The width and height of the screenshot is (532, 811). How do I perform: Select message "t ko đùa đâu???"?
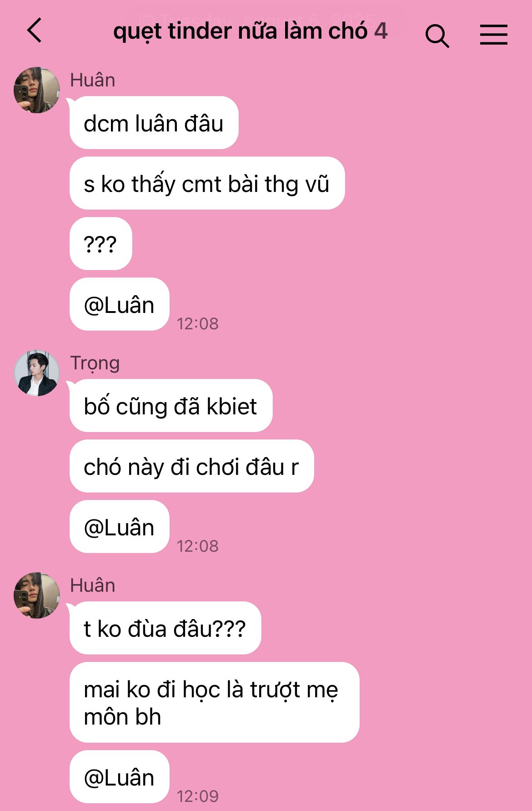(166, 628)
